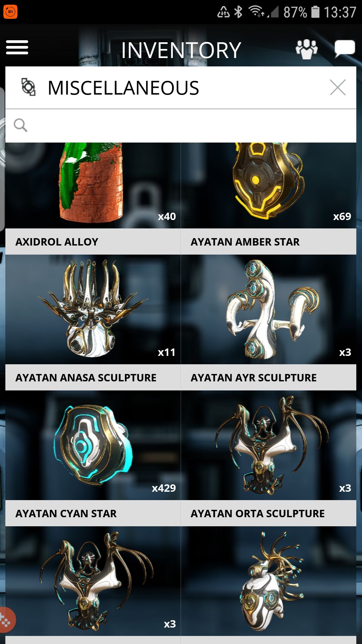The image size is (362, 644).
Task: Tap the red floating dots button
Action: click(6, 620)
